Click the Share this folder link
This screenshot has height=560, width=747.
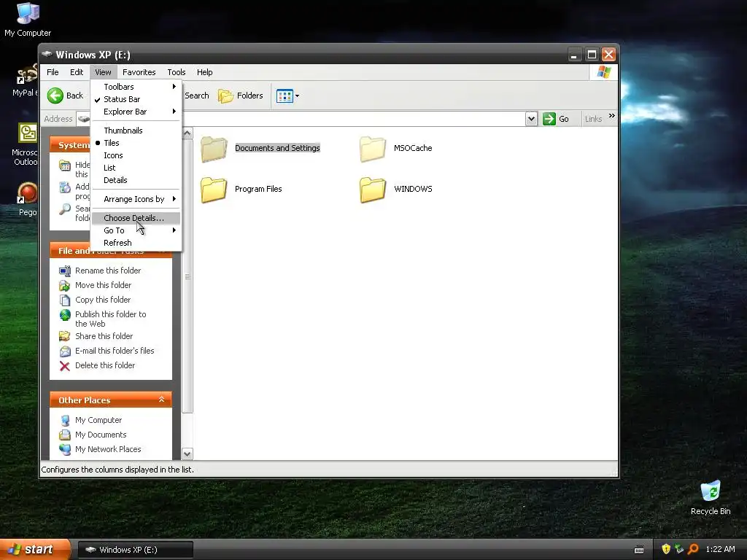tap(104, 336)
